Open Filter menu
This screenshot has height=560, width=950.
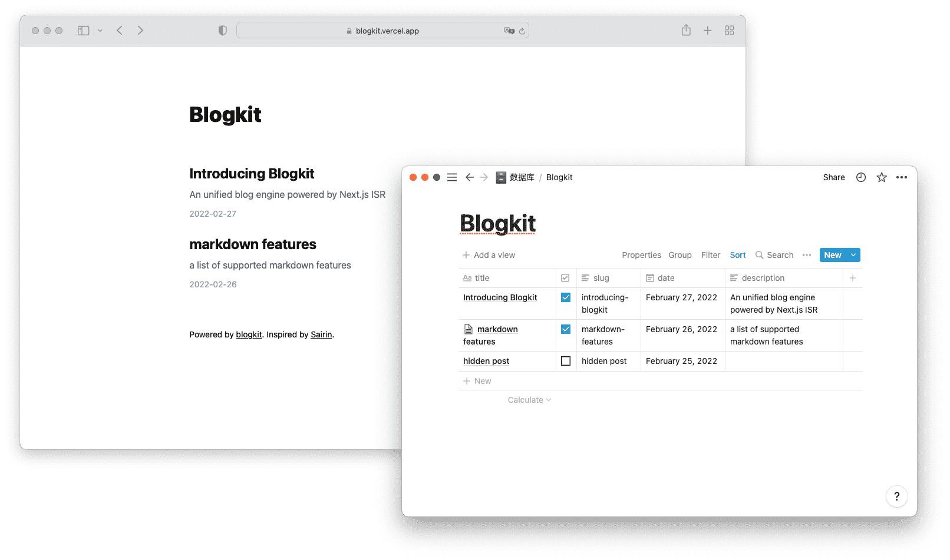pos(711,255)
